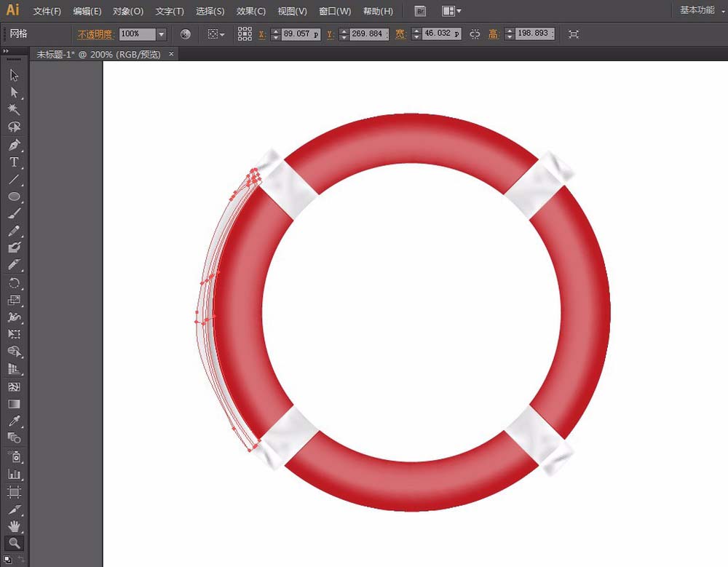728x567 pixels.
Task: Select the Blend tool
Action: (14, 438)
